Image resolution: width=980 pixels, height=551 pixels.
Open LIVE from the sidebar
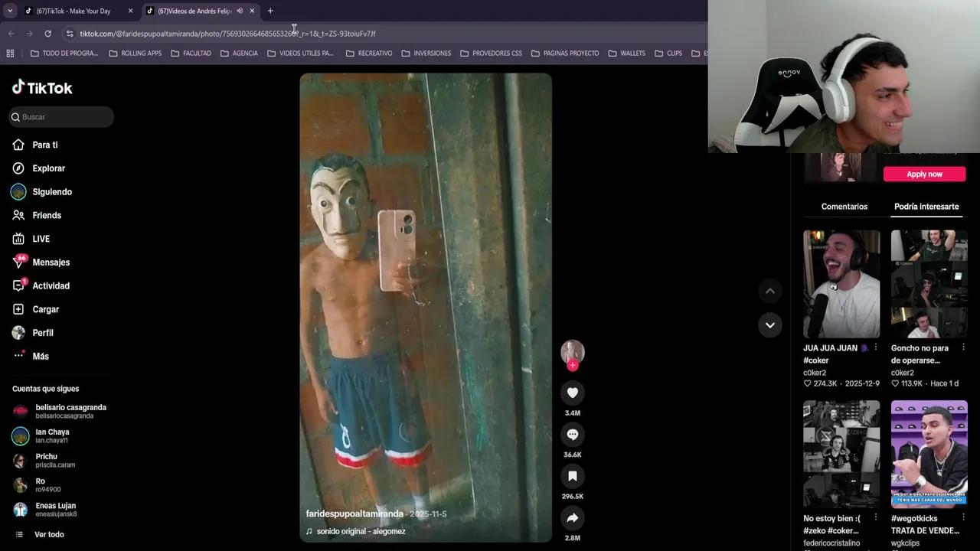41,238
